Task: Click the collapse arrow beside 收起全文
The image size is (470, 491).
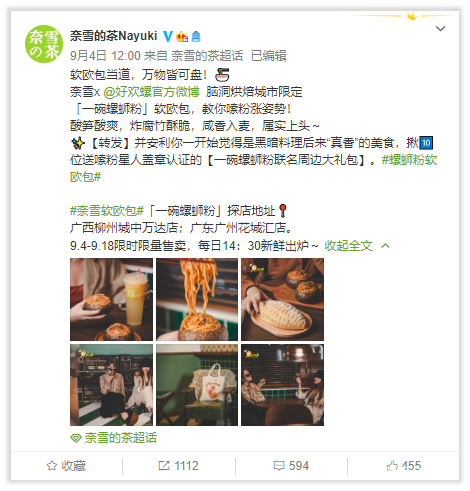Action: [385, 246]
